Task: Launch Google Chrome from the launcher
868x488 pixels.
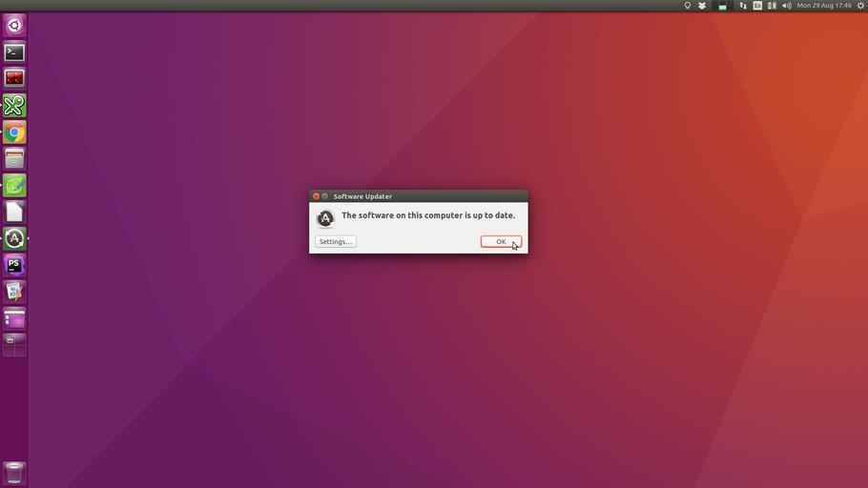Action: click(14, 132)
